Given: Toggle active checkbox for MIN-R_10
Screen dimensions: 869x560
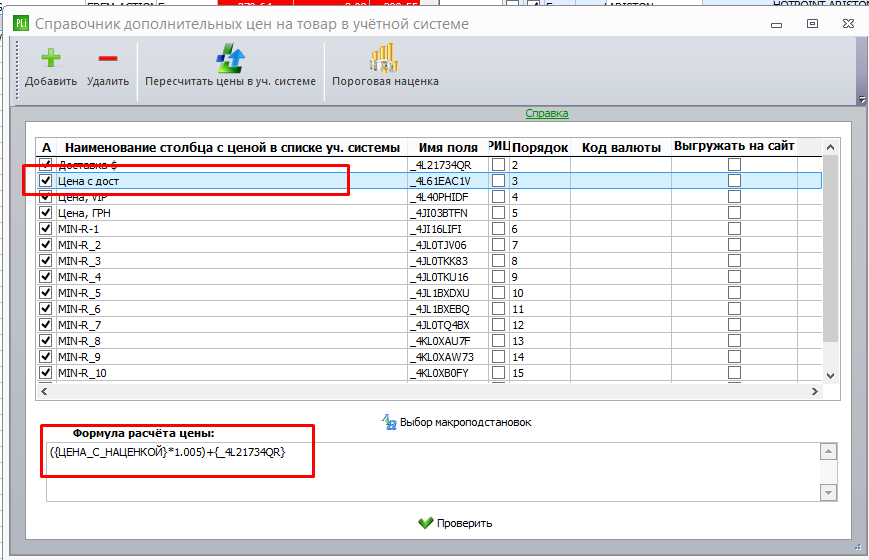Looking at the screenshot, I should point(45,373).
